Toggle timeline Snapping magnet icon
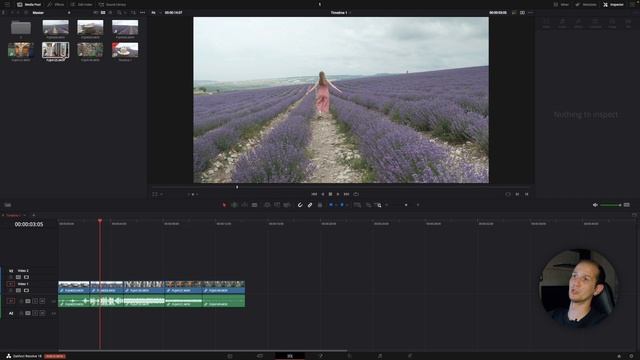Screen dimensions: 640x360 (300, 205)
